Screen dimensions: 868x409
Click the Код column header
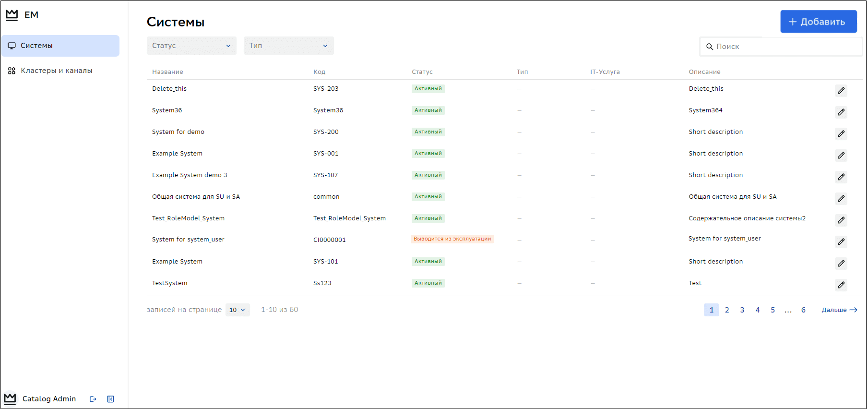coord(319,72)
